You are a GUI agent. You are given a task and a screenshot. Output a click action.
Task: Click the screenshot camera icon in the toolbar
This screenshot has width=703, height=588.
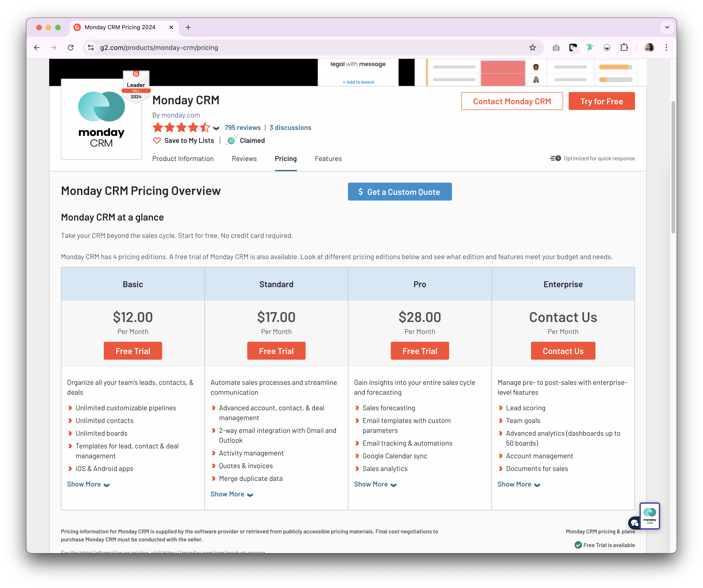[x=556, y=48]
